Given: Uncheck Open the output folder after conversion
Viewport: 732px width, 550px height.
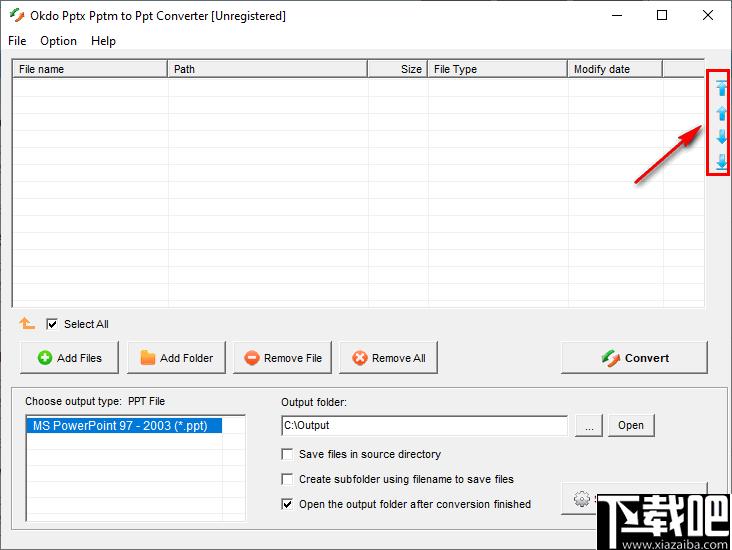Looking at the screenshot, I should tap(287, 504).
